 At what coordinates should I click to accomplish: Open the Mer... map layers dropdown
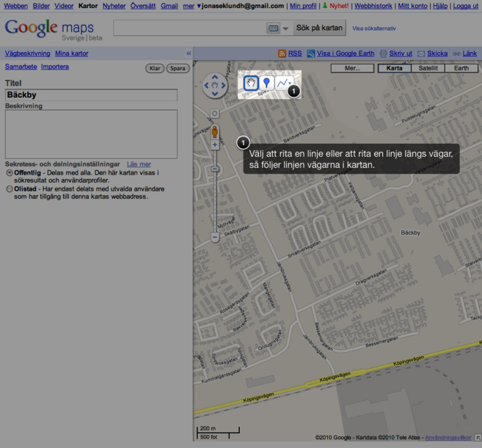pos(352,68)
